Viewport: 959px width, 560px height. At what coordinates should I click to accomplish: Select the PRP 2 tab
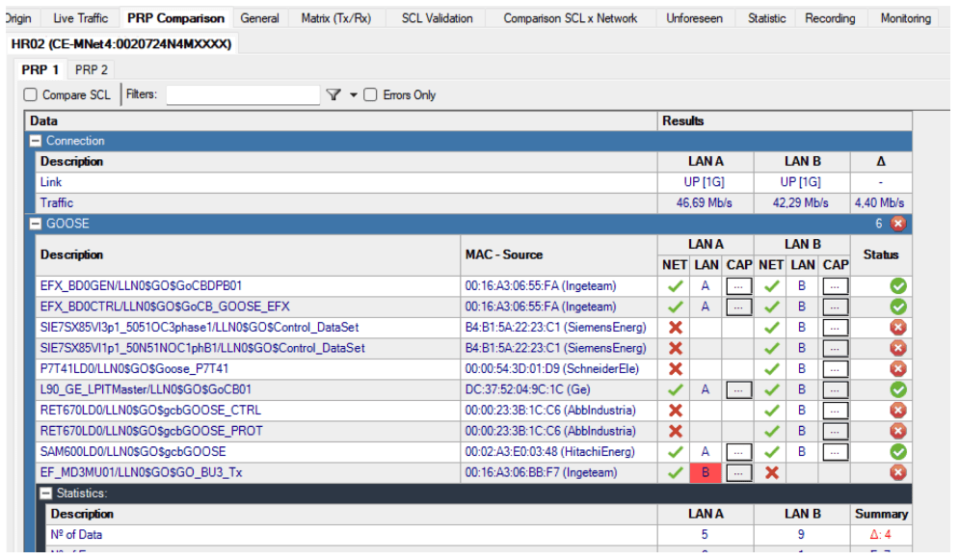tap(92, 69)
